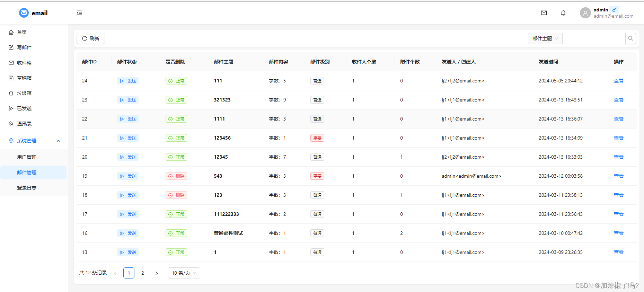Click the 删除 tag in row 18
The image size is (644, 292).
pos(176,195)
